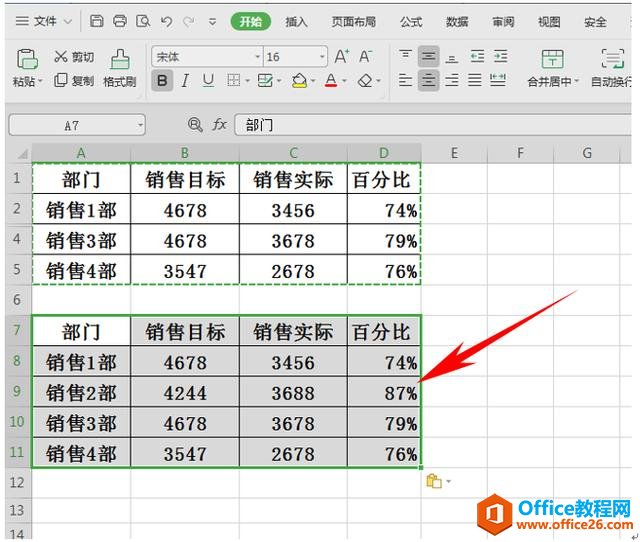Image resolution: width=640 pixels, height=542 pixels.
Task: Apply the yellow fill color
Action: 299,80
